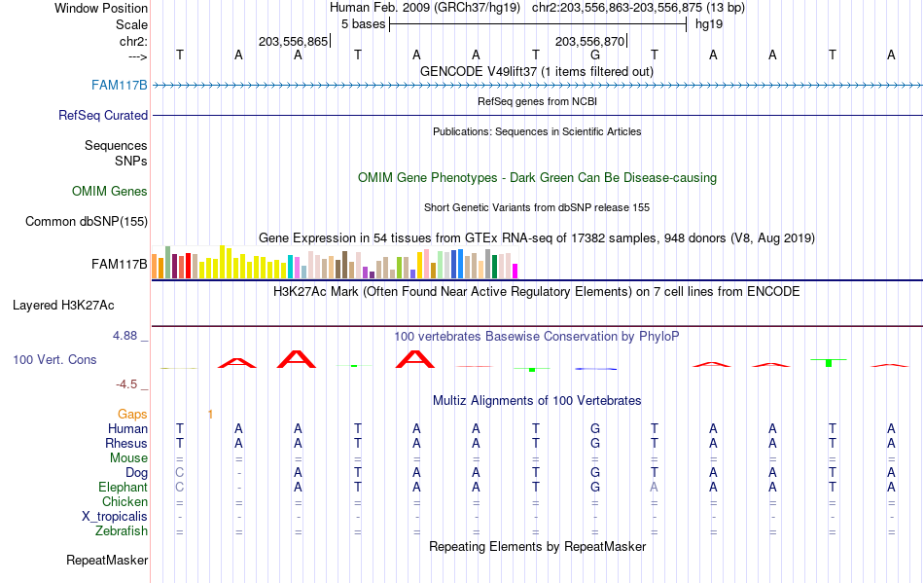Click the GENCODE V49lift37 track title
Viewport: 924px width, 583px height.
(537, 71)
